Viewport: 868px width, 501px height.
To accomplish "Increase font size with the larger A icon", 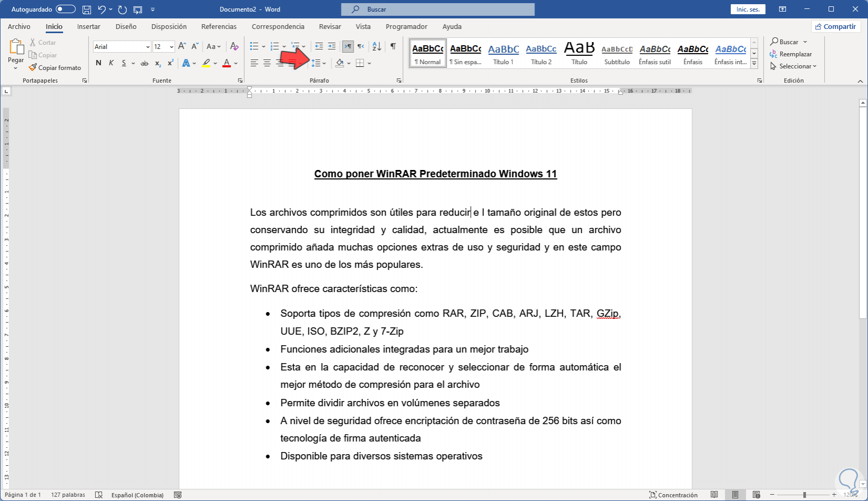I will click(x=182, y=46).
